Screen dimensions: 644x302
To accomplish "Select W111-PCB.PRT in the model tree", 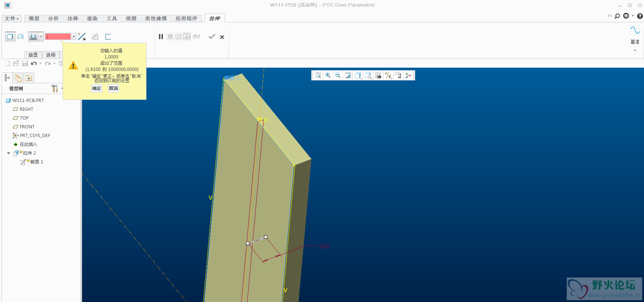I will click(x=28, y=101).
